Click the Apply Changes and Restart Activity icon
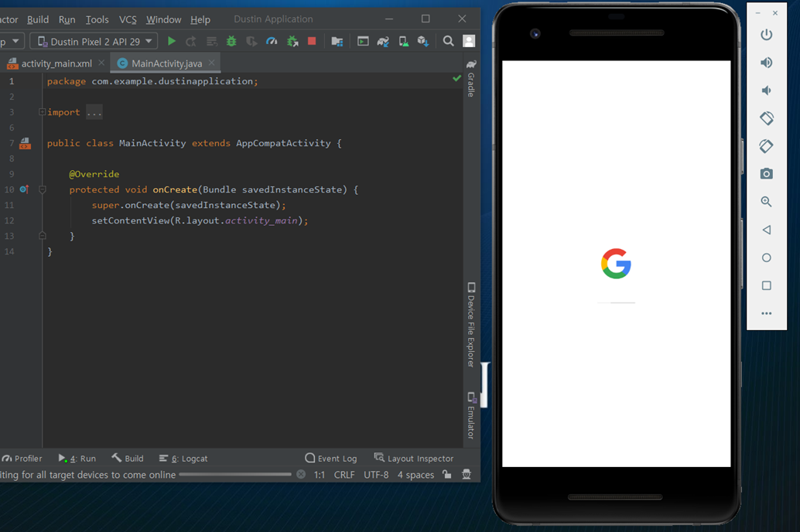The image size is (800, 532). click(x=191, y=41)
